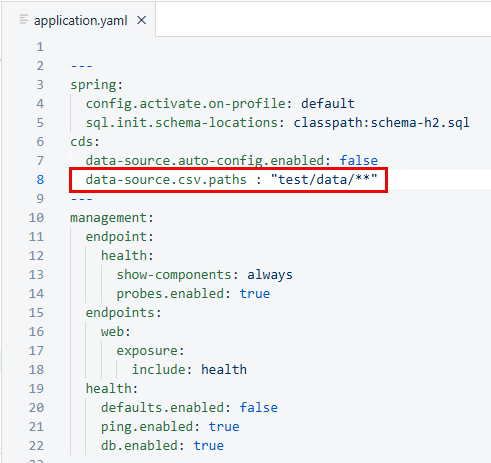Viewport: 491px width, 463px height.
Task: Click the cds: key on line 6
Action: pos(85,142)
